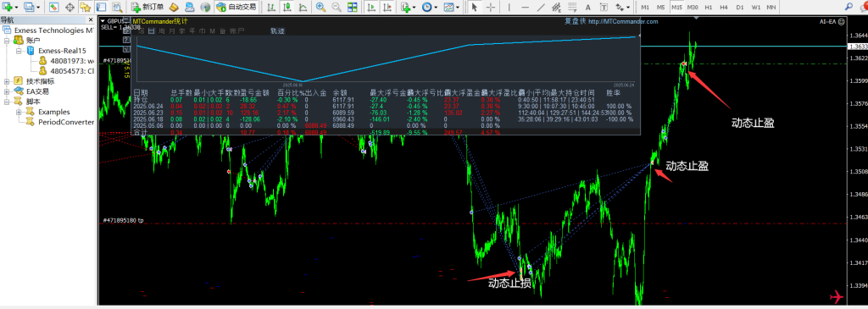Toggle the Data Window crosshair-target icon
The image size is (868, 309).
pos(70,7)
